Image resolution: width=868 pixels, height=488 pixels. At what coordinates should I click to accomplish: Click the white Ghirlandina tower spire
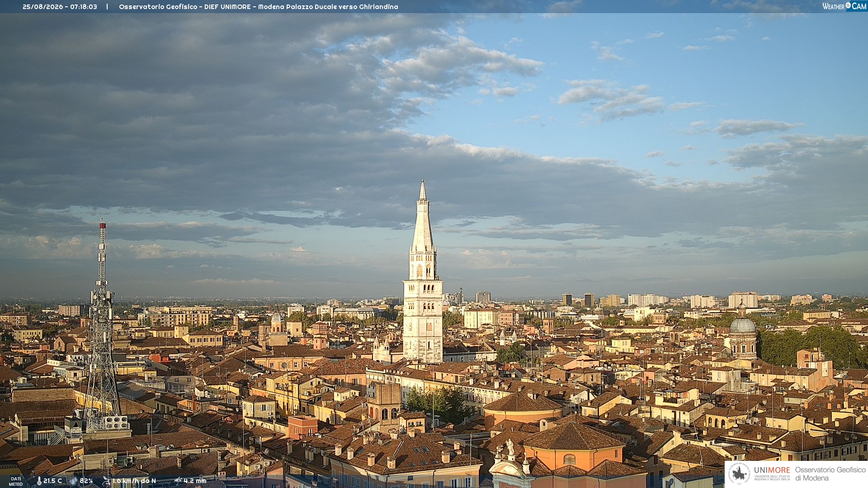click(x=423, y=217)
